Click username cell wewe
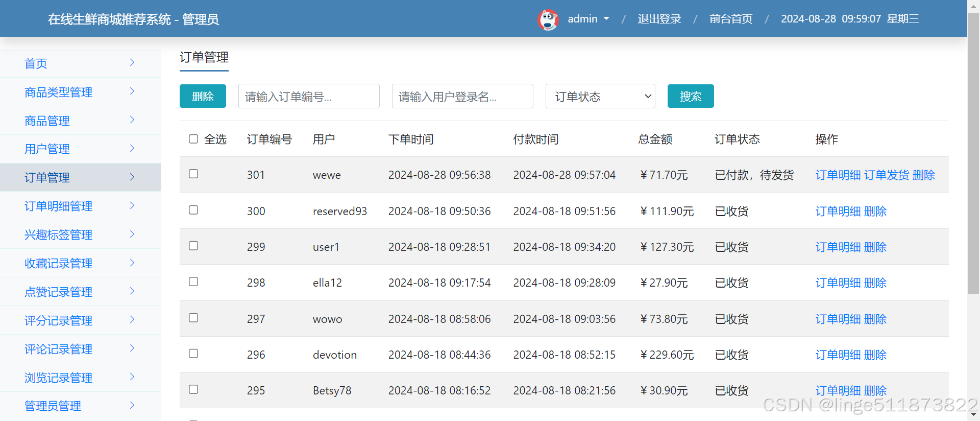980x421 pixels. pyautogui.click(x=327, y=175)
